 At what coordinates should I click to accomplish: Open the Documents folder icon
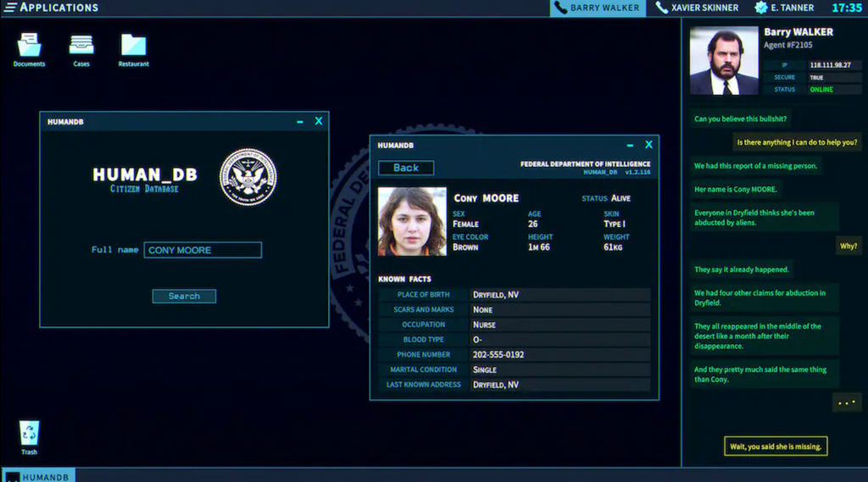click(x=29, y=46)
